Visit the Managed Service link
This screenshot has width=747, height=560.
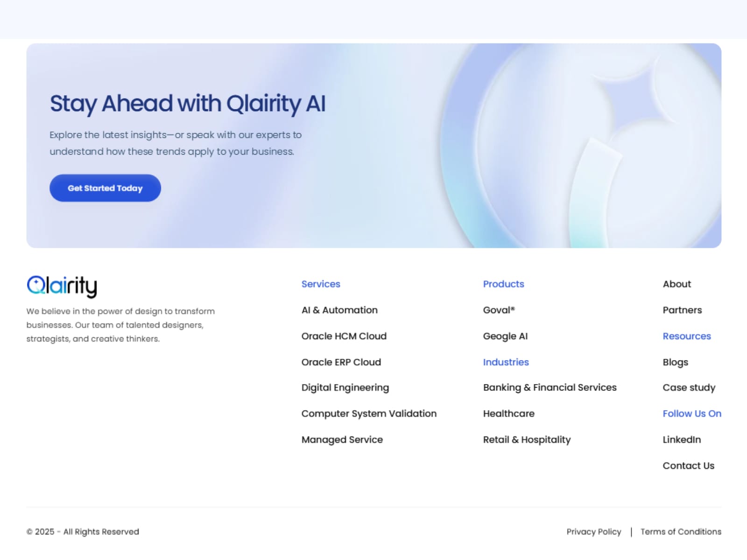342,440
